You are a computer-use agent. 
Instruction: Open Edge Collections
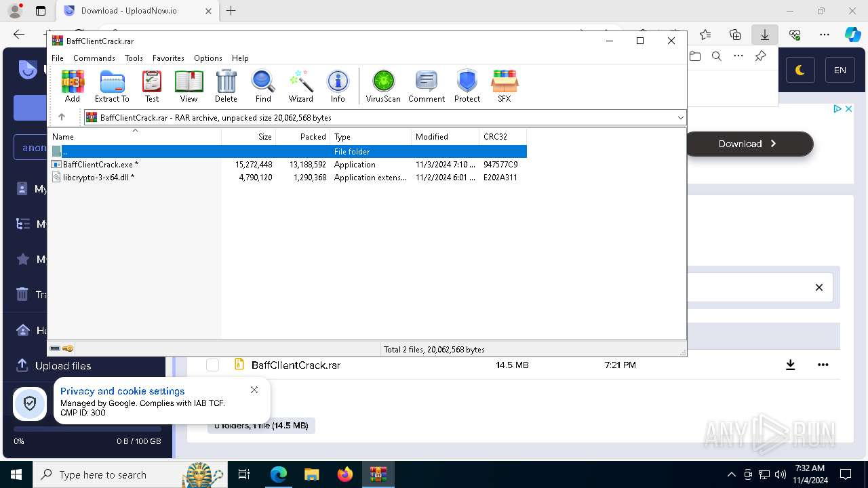point(735,35)
